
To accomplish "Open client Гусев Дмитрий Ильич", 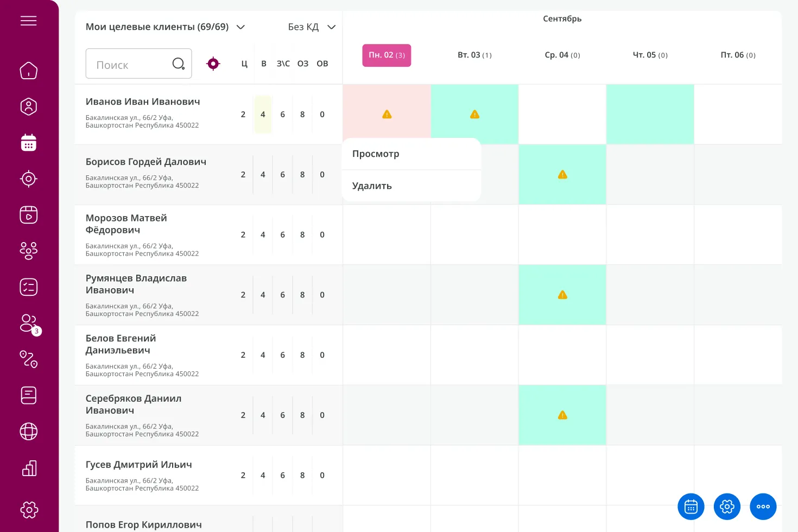I will pos(139,465).
